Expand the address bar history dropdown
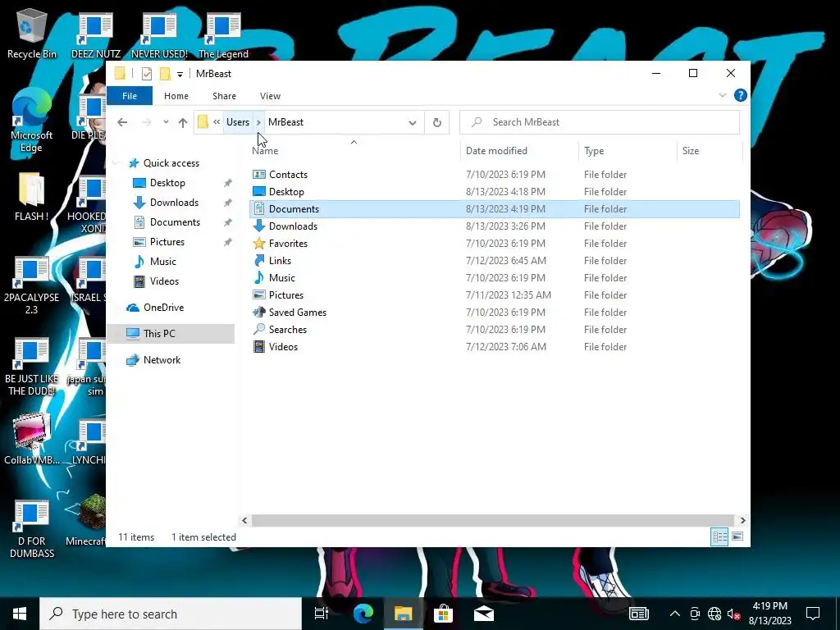Viewport: 840px width, 630px height. (413, 123)
